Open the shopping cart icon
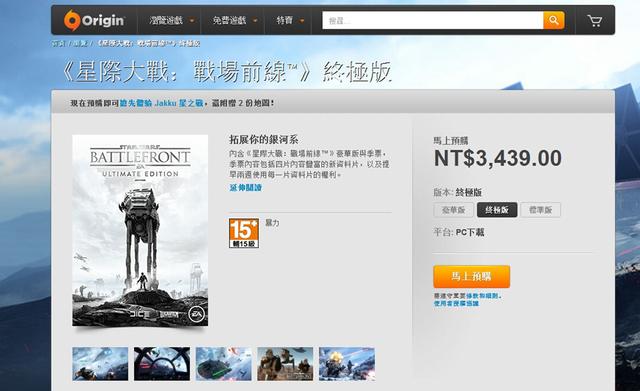The height and width of the screenshot is (391, 640). coord(594,20)
